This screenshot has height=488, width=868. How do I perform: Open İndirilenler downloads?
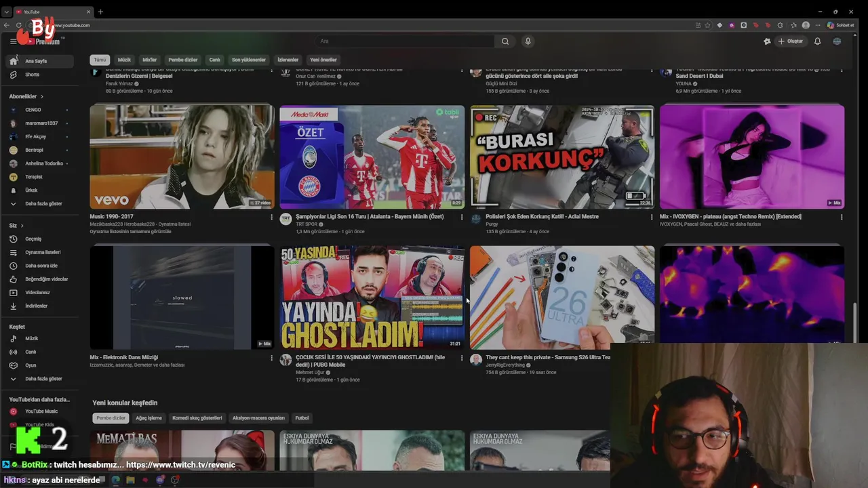pos(41,306)
